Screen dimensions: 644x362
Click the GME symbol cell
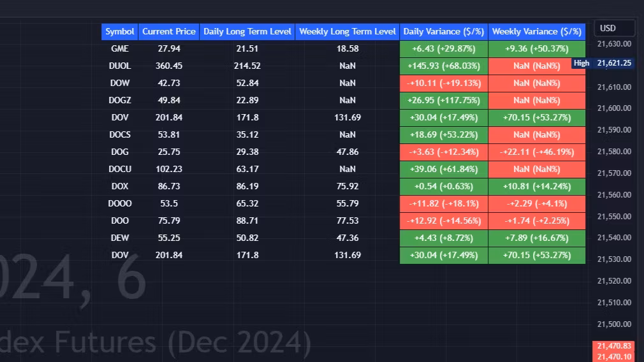point(120,48)
